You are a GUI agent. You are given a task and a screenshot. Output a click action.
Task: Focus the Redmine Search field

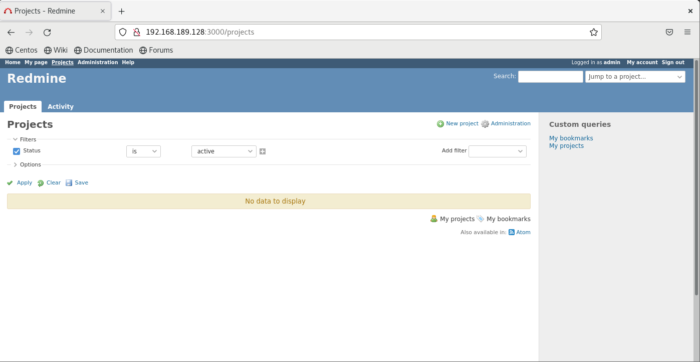click(x=550, y=77)
